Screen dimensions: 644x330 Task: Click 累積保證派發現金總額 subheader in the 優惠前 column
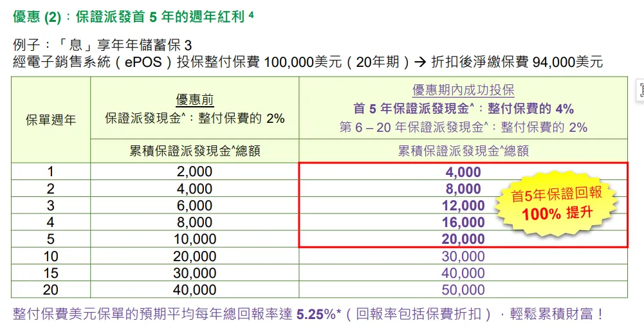pos(195,151)
